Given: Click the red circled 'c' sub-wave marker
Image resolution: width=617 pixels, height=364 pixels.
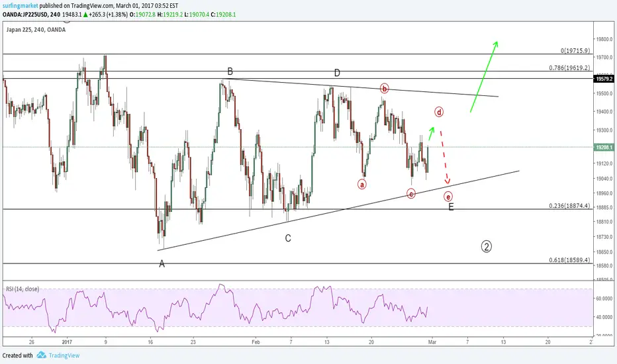Looking at the screenshot, I should point(411,194).
